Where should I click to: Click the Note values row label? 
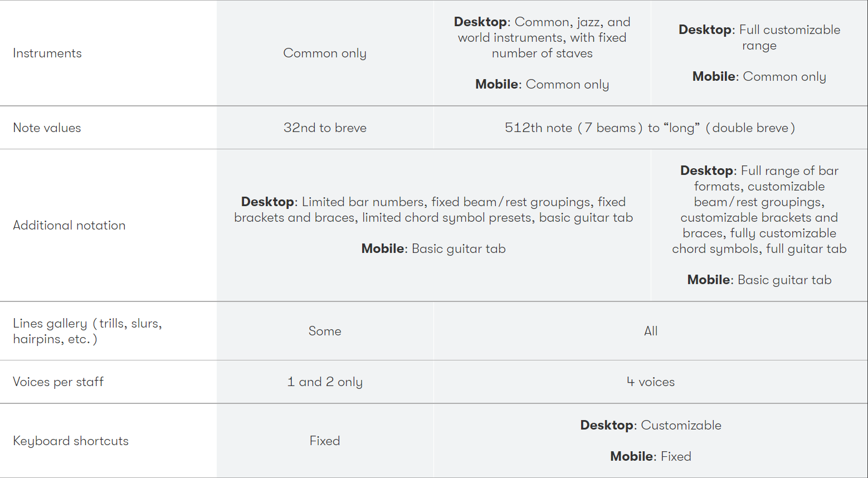click(x=47, y=128)
